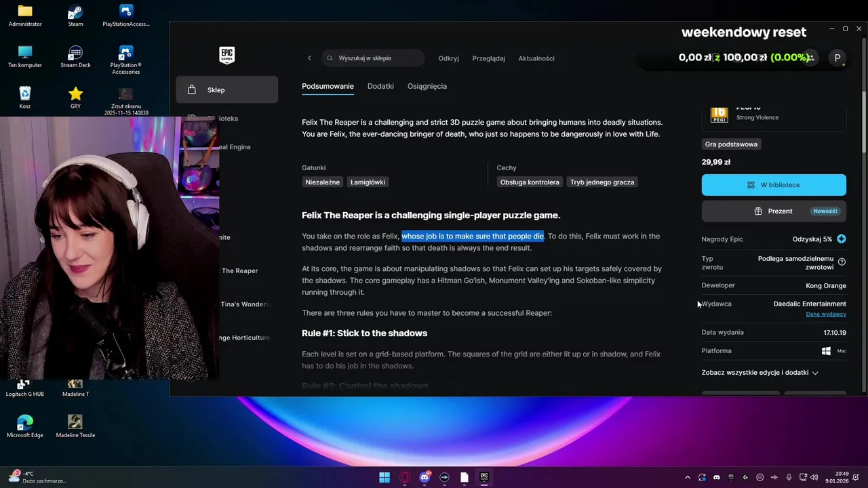Screen dimensions: 868x488
Task: Open Discord from the taskbar
Action: 425,477
